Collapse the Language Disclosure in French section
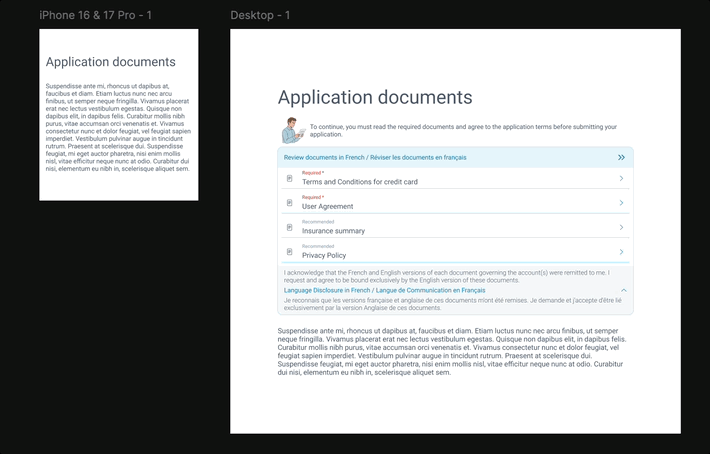Viewport: 710px width, 454px height. [x=624, y=290]
